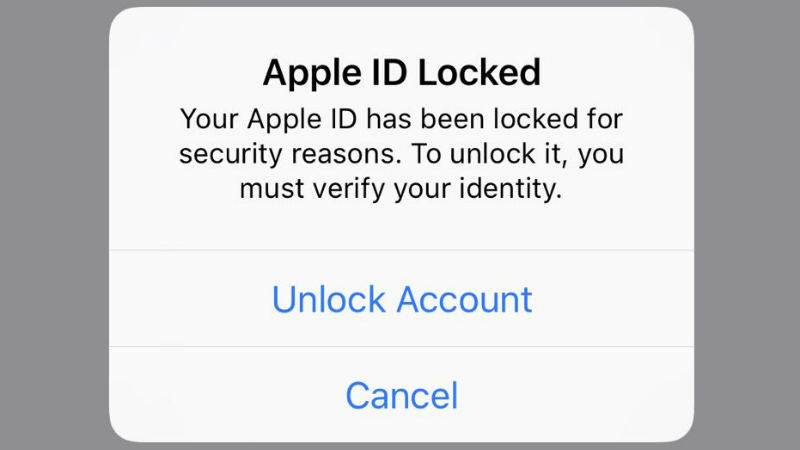The width and height of the screenshot is (800, 450).
Task: Click the dimmed background left of the dialog
Action: click(52, 225)
